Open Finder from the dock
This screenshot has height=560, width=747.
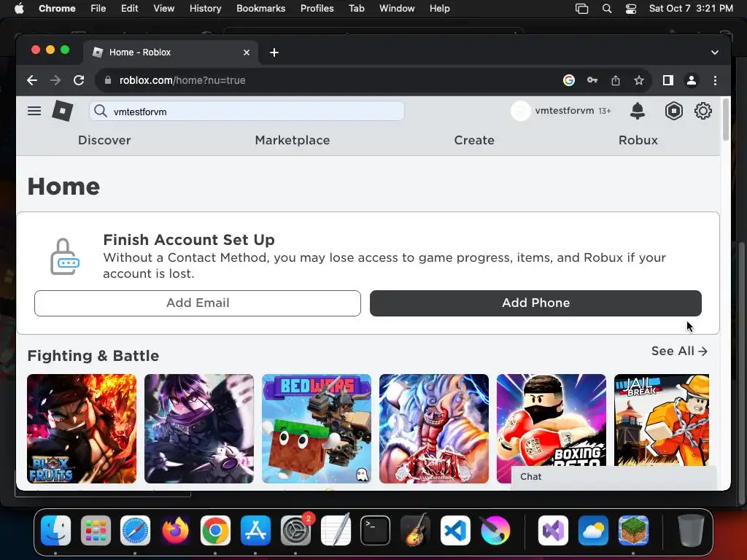coord(55,530)
